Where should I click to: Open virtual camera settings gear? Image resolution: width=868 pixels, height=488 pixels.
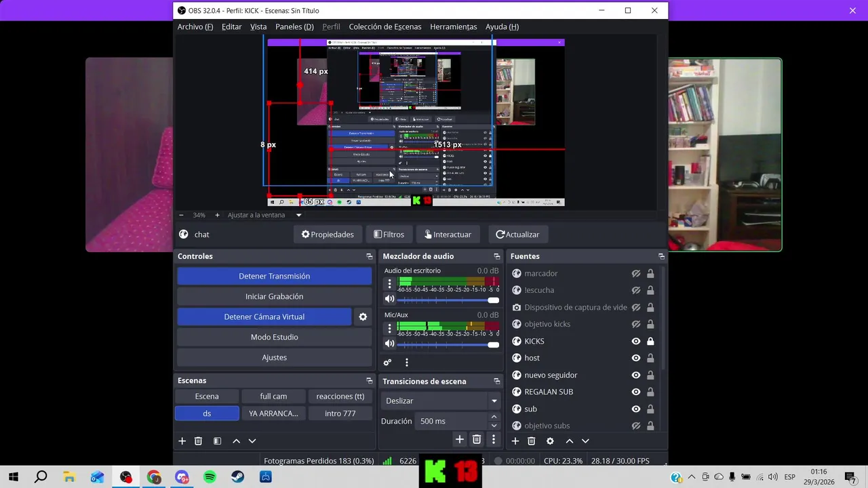[363, 317]
